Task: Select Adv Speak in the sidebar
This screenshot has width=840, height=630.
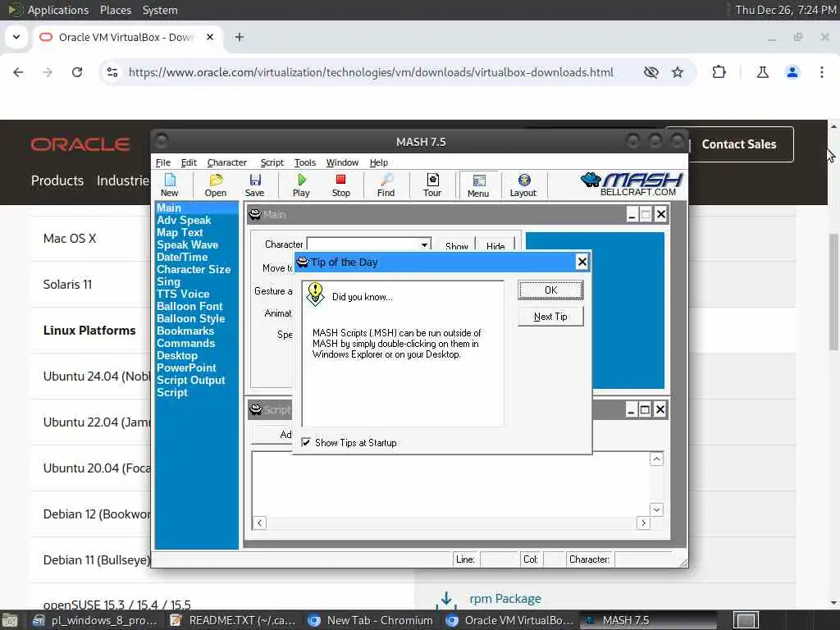Action: (184, 220)
